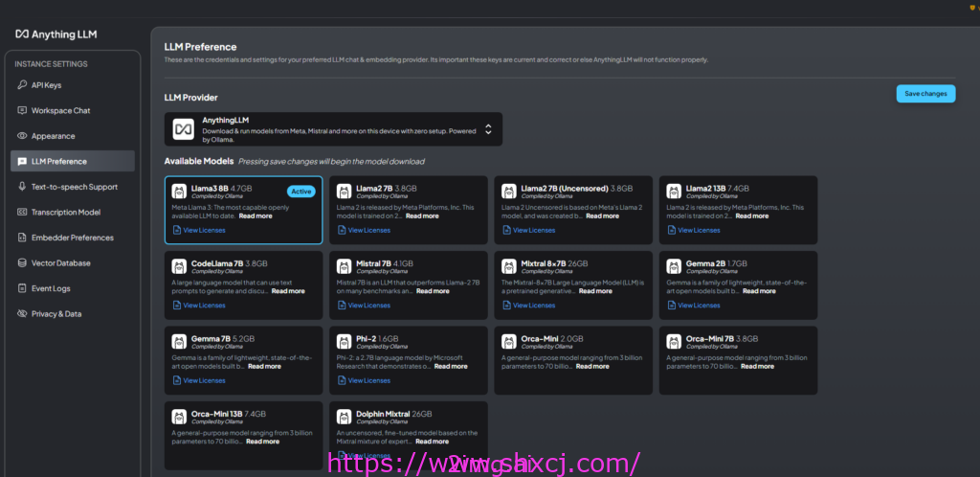Read more about Gemma 7B
980x477 pixels.
click(x=264, y=366)
